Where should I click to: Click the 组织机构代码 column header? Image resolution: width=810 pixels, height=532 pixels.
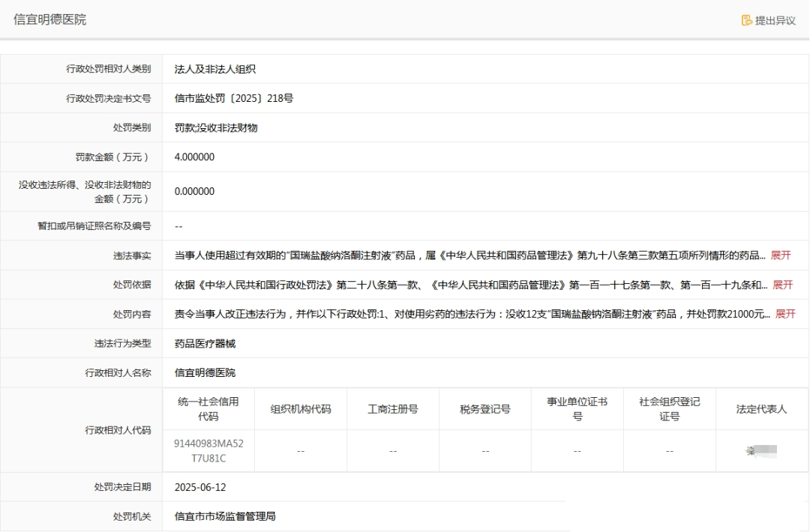click(x=301, y=409)
